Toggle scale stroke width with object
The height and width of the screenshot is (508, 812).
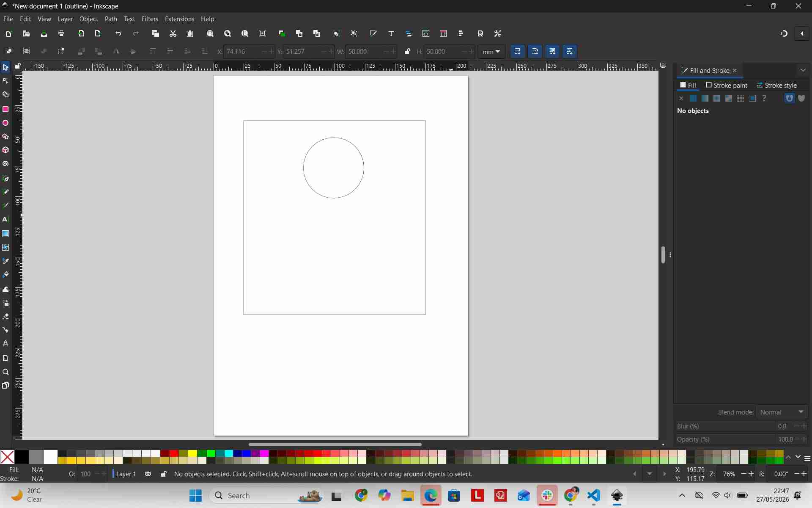tap(518, 51)
